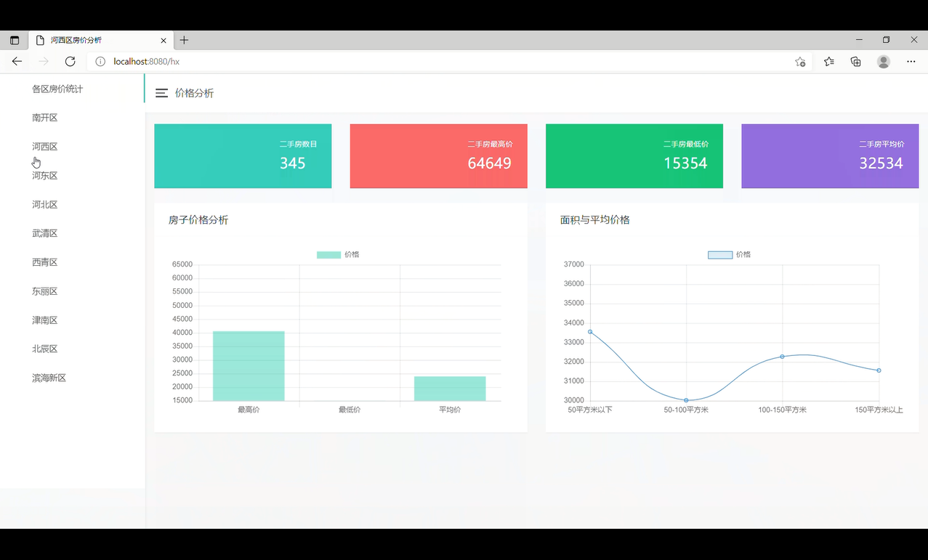Screen dimensions: 928x560
Task: Close the 河西区房价分析 tab
Action: [164, 41]
